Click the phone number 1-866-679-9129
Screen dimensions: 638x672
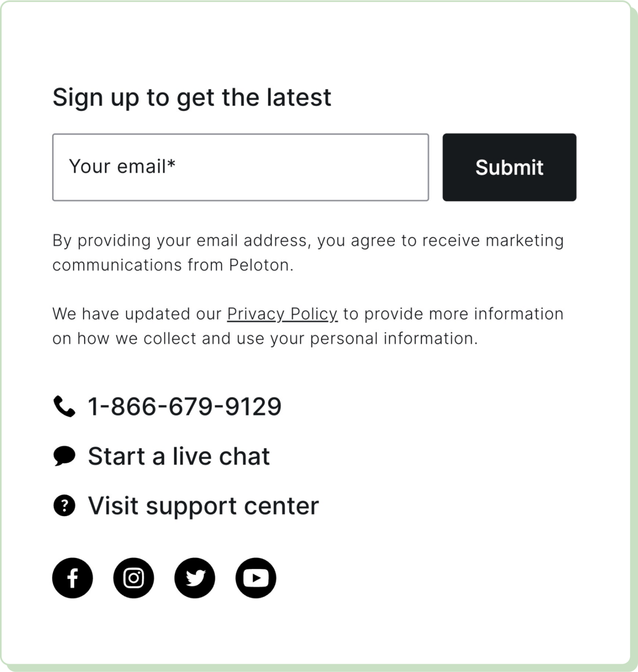(x=185, y=406)
